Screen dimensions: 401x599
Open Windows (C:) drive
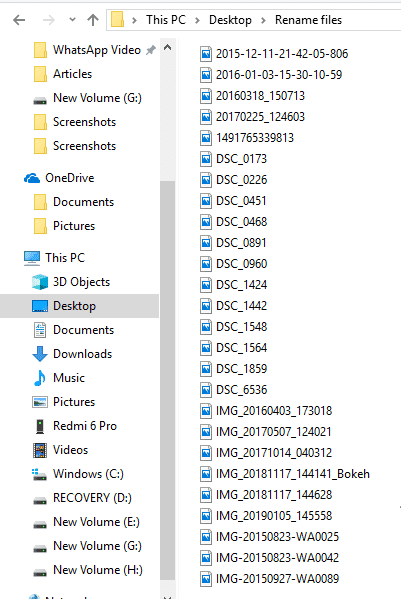88,474
